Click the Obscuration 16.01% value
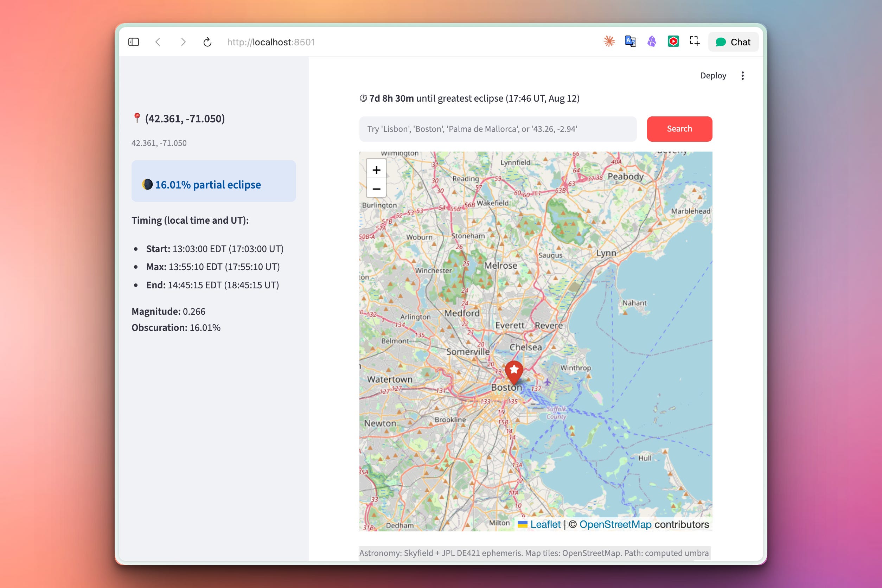 (x=176, y=328)
